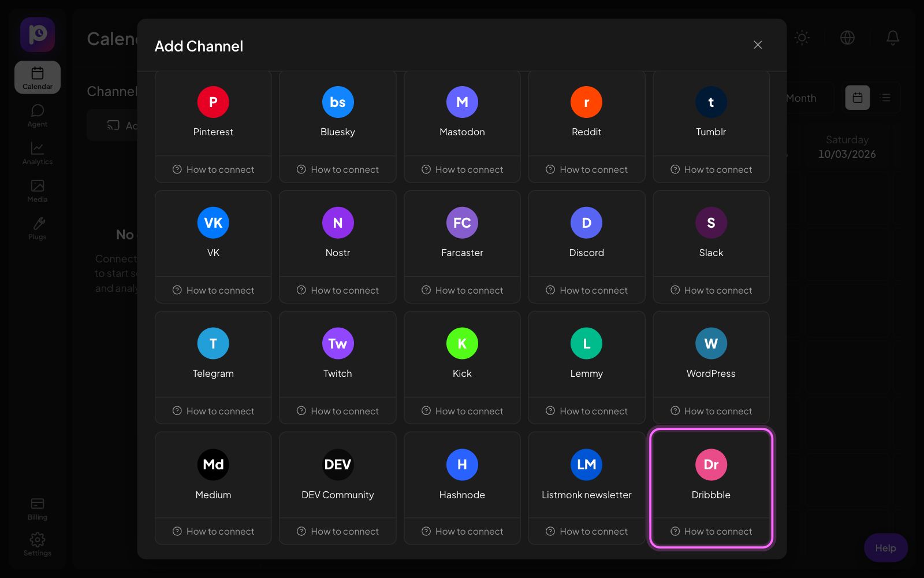Open How to connect for Tumblr
Viewport: 924px width, 578px height.
[711, 169]
